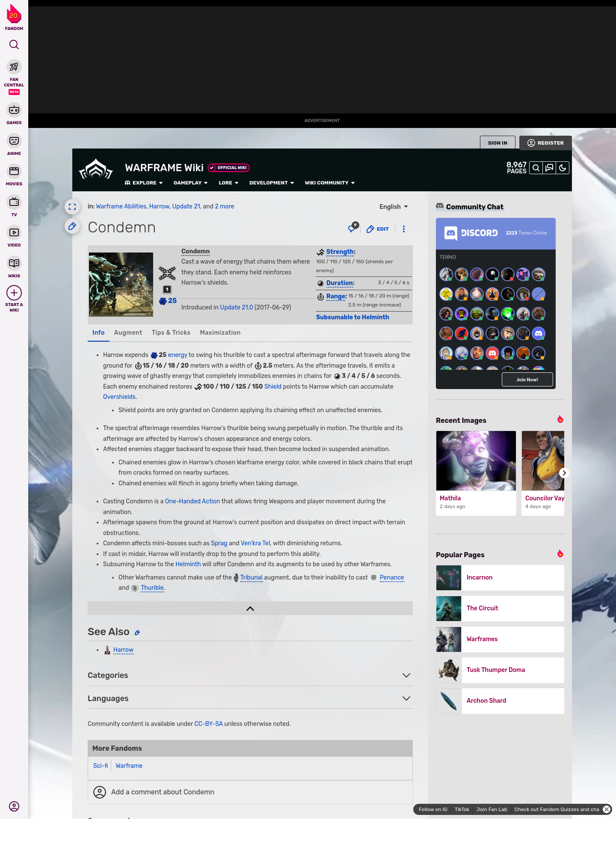
Task: Switch to the Info tab
Action: click(98, 333)
